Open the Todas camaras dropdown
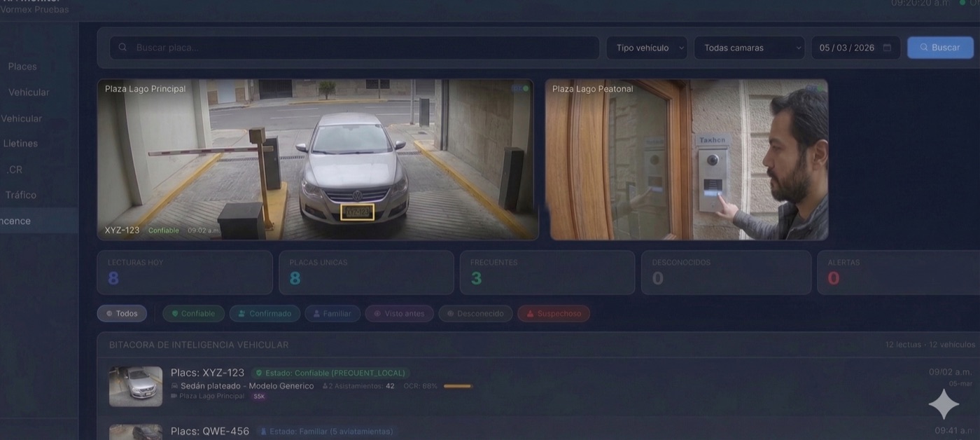 pos(748,47)
